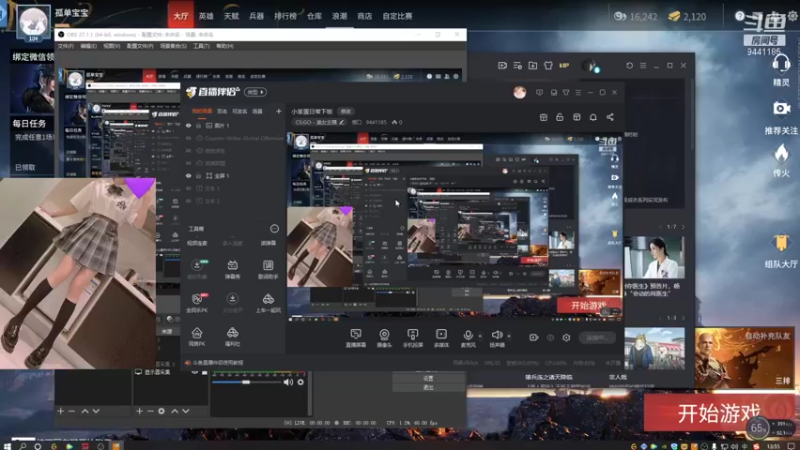Toggle eye visibility for 图片 1 source
The height and width of the screenshot is (450, 800).
point(188,126)
